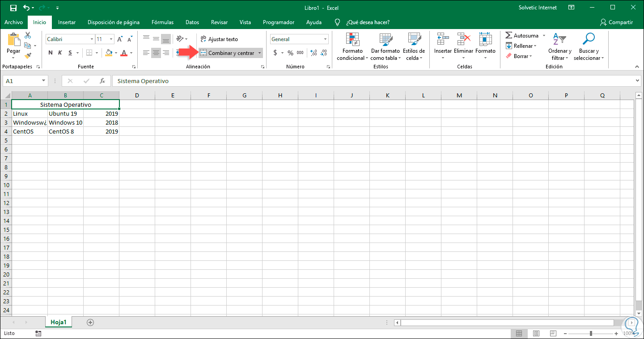
Task: Toggle bold (N) formatting
Action: pos(50,53)
